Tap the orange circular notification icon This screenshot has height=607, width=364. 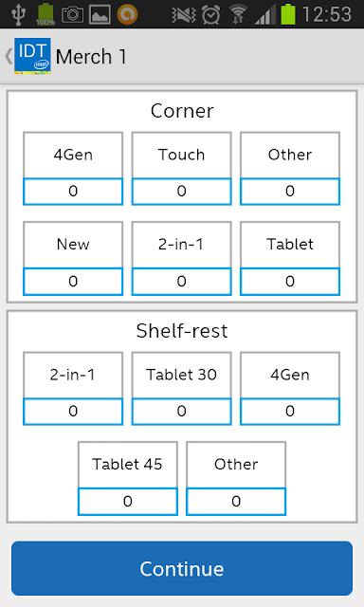[127, 14]
